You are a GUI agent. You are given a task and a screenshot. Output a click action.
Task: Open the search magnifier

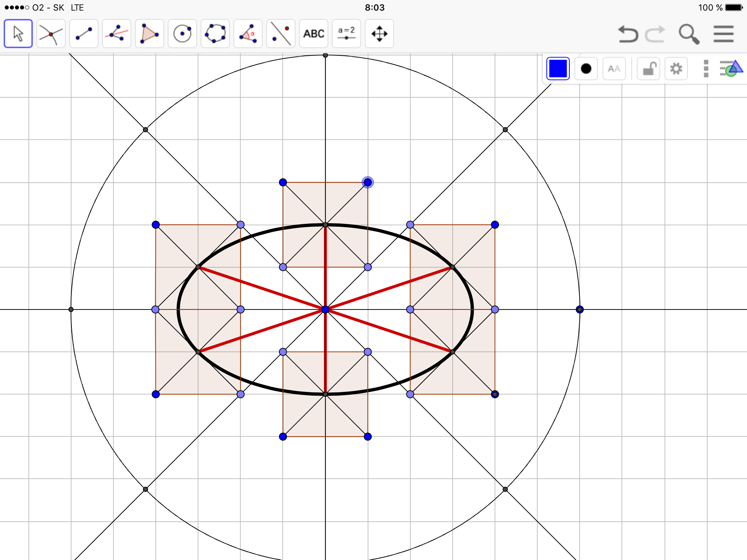689,34
